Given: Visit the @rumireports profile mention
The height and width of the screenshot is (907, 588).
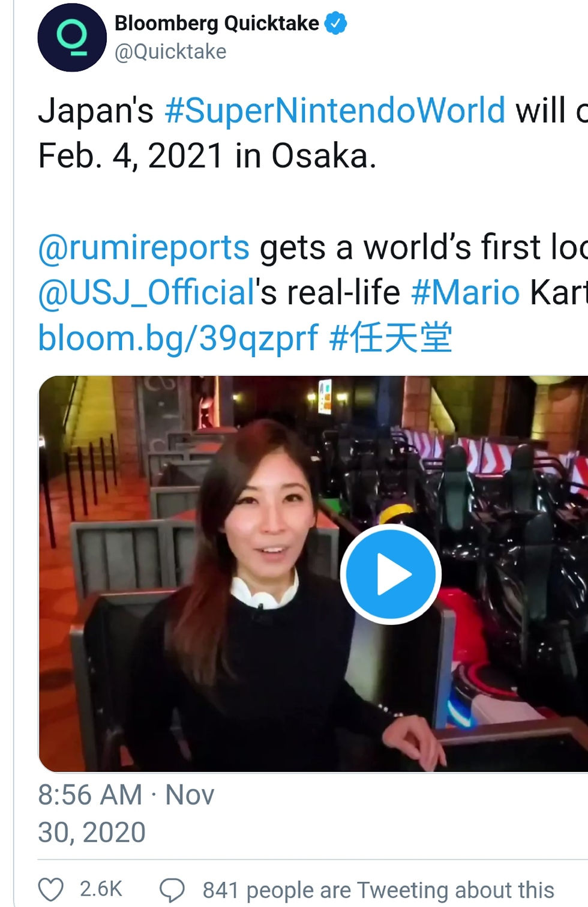Looking at the screenshot, I should coord(143,247).
